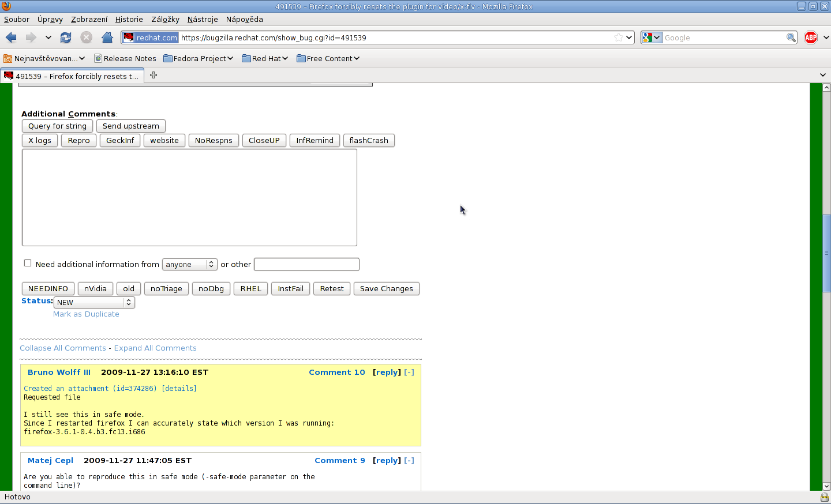Click the nVidia button
Screen dimensions: 831x504
pos(95,288)
